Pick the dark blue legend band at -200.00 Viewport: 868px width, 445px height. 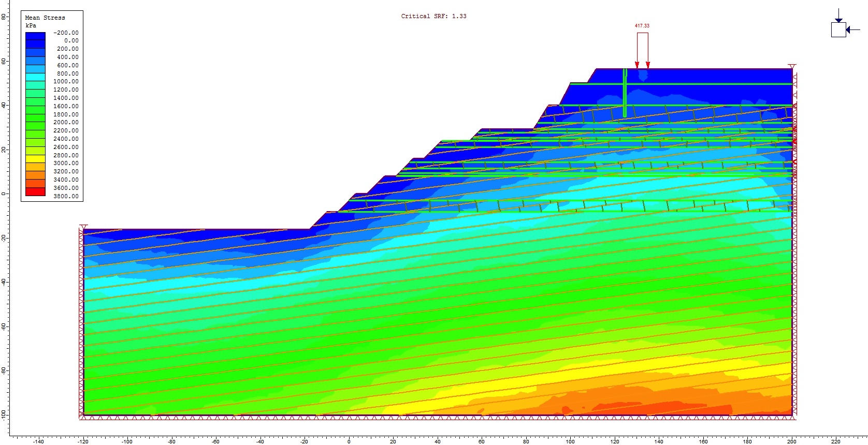tap(36, 36)
